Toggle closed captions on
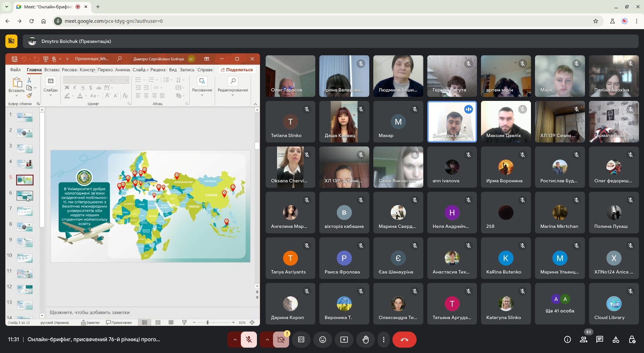The width and height of the screenshot is (644, 353). coord(301,340)
